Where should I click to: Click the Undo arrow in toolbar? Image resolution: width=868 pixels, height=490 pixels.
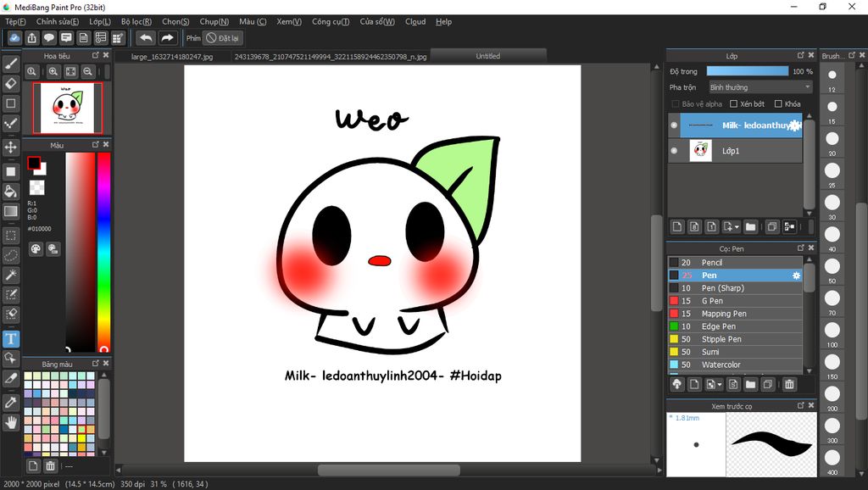click(146, 37)
